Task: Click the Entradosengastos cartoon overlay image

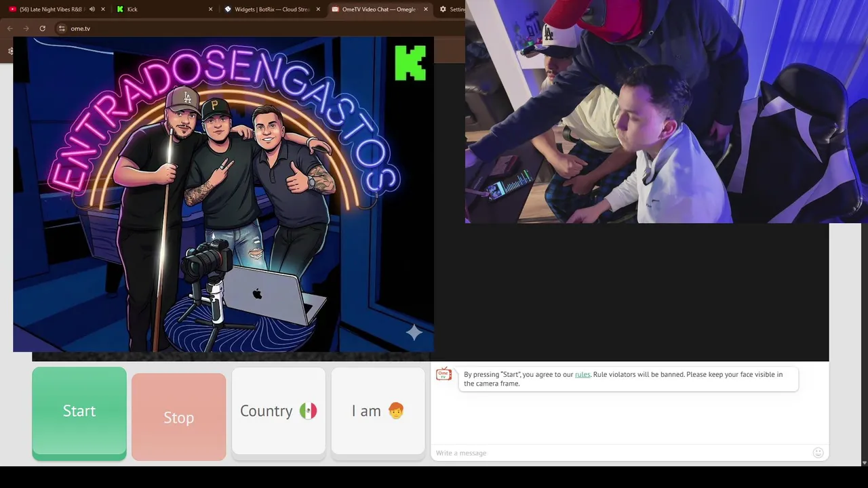Action: (x=223, y=195)
